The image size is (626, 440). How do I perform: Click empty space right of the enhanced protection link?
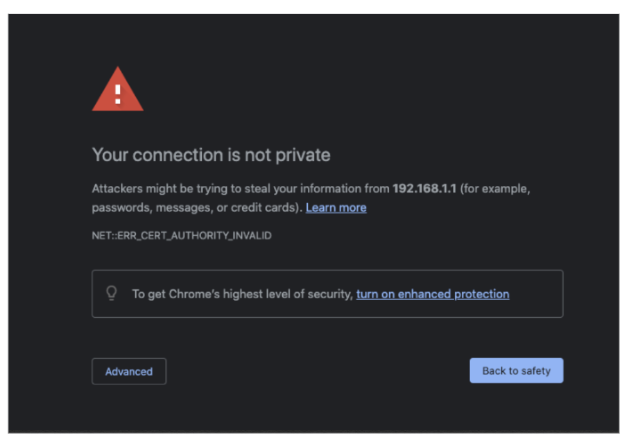point(535,294)
